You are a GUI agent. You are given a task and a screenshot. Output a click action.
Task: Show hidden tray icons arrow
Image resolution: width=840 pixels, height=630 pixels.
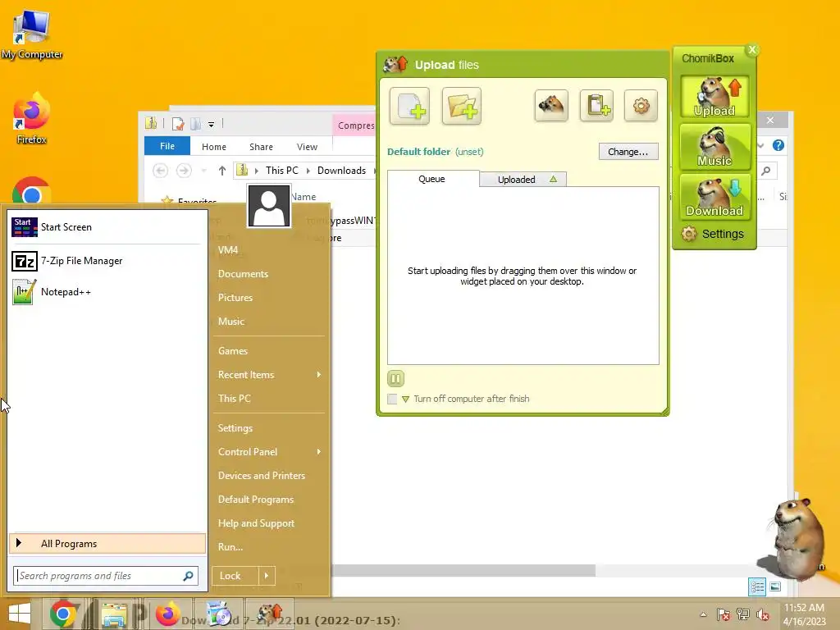point(703,614)
